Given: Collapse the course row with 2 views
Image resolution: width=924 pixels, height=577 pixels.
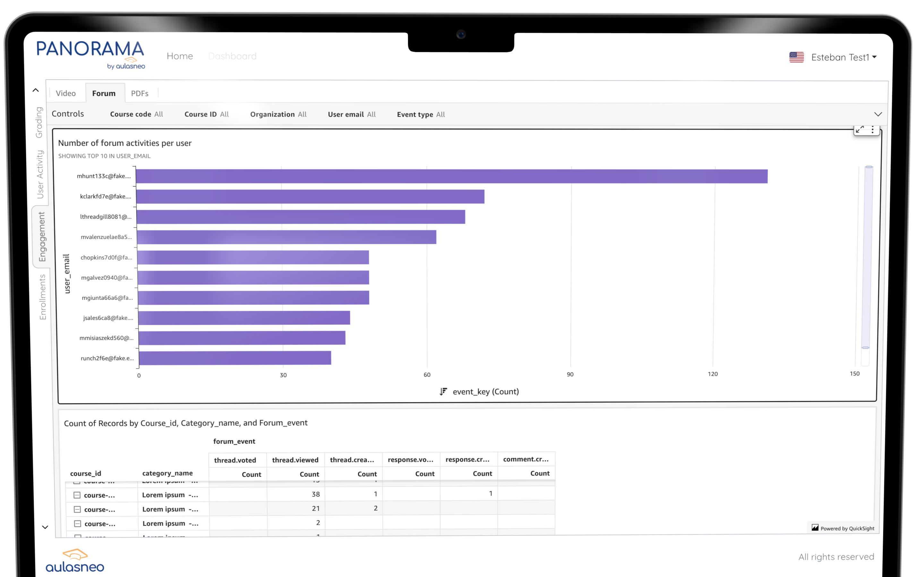Looking at the screenshot, I should (x=78, y=523).
